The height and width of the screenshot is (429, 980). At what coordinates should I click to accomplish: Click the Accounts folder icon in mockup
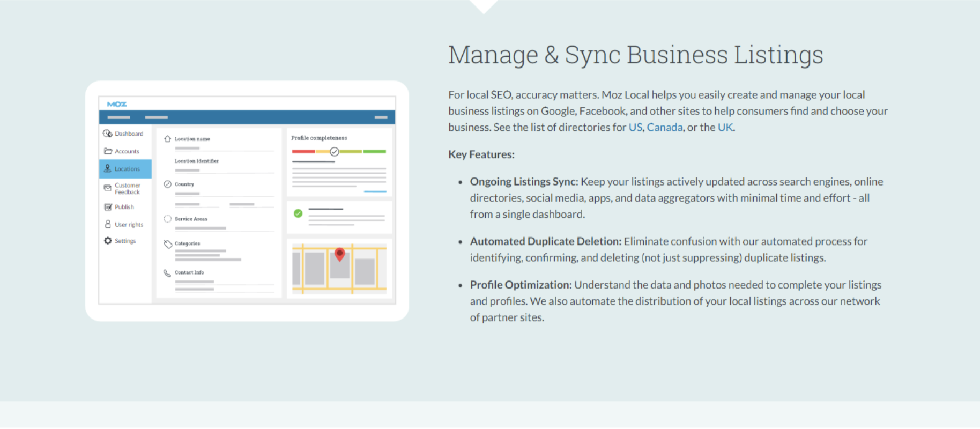[x=108, y=151]
